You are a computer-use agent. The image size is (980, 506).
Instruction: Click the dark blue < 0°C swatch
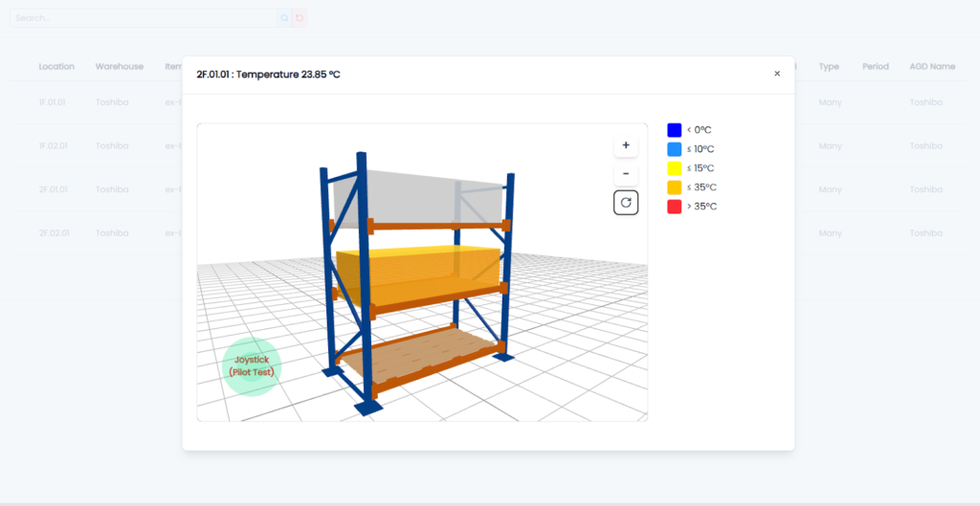click(x=674, y=130)
